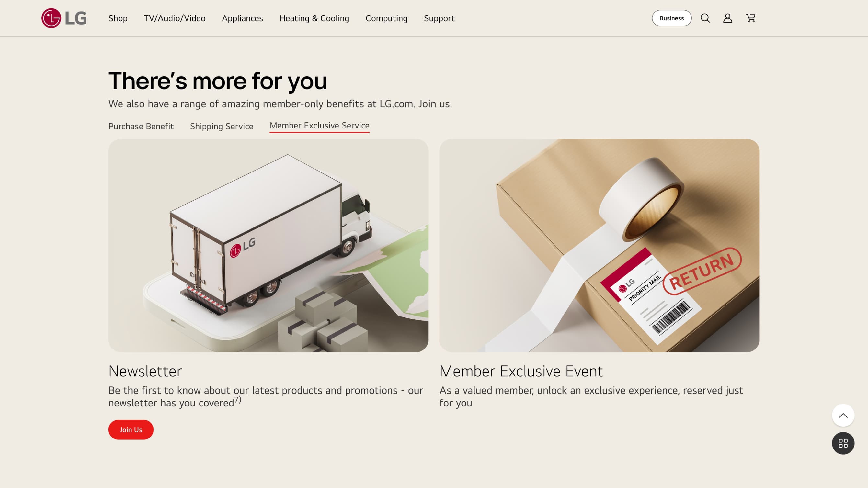Open the shopping cart icon
The image size is (868, 488).
(x=751, y=18)
